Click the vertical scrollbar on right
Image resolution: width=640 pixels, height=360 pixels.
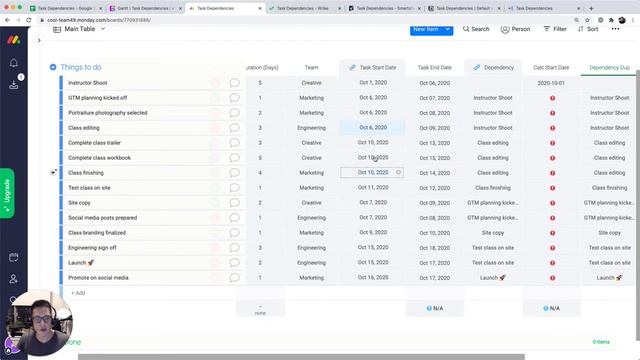(638, 204)
